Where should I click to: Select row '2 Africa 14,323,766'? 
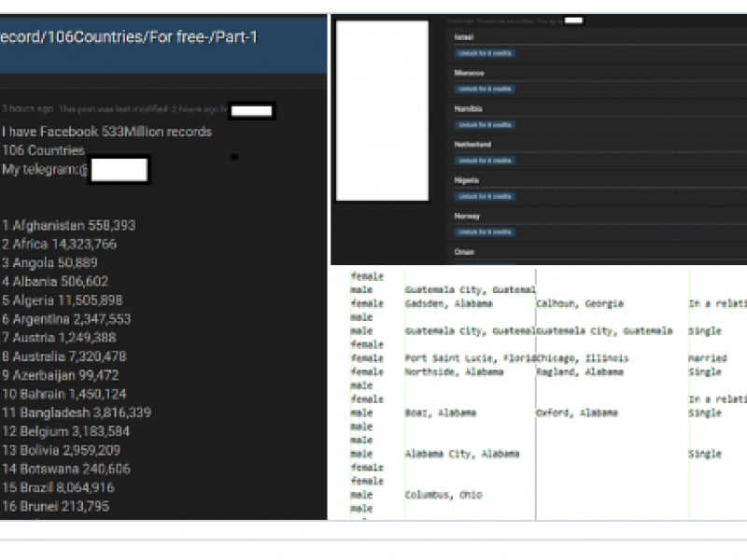(x=59, y=245)
